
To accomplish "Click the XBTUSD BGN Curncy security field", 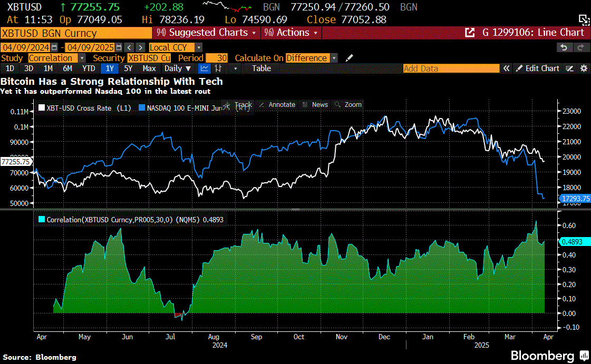I will point(76,33).
